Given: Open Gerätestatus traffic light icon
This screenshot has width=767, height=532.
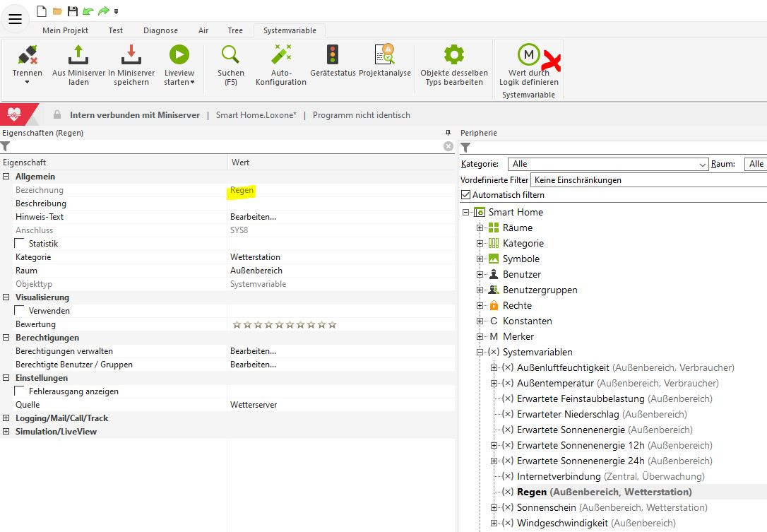Looking at the screenshot, I should coord(332,55).
